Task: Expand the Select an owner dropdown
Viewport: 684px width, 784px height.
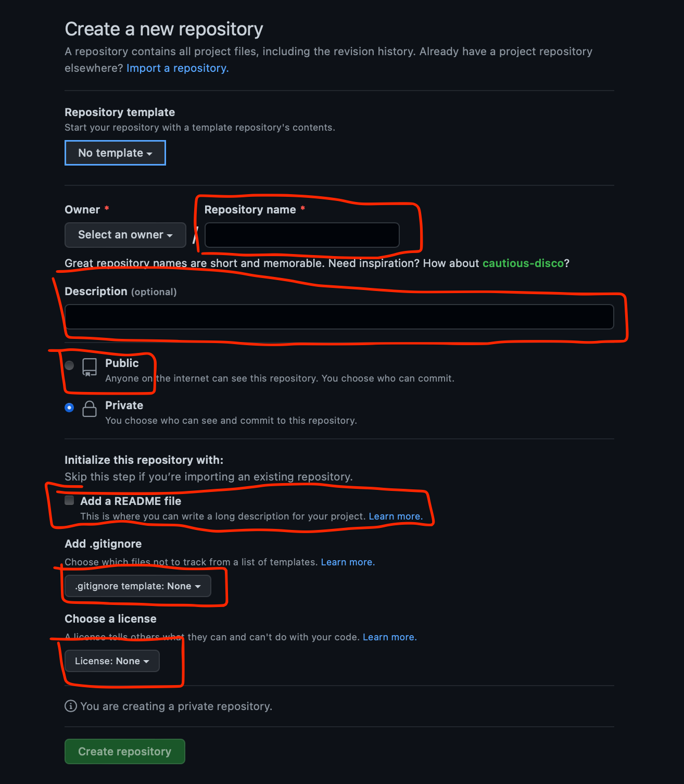Action: click(125, 235)
